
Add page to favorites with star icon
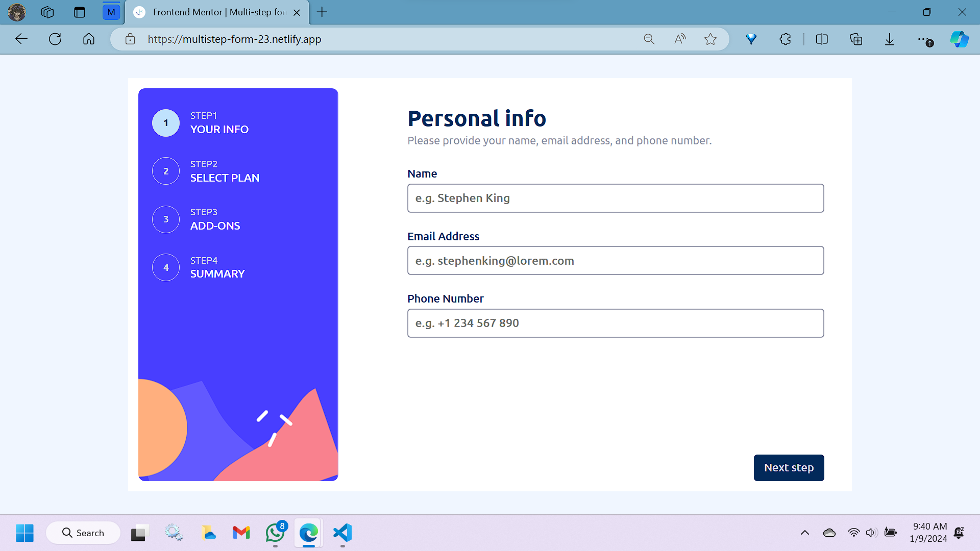(x=710, y=39)
